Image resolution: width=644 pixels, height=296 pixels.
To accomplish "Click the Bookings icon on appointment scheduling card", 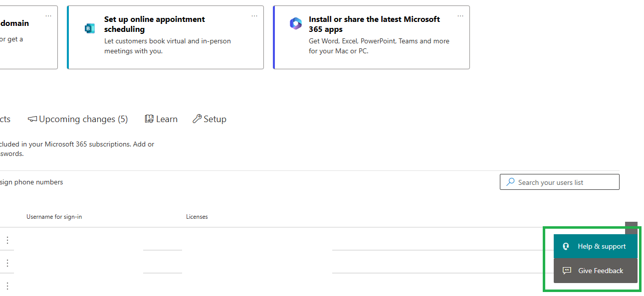I will click(x=90, y=28).
